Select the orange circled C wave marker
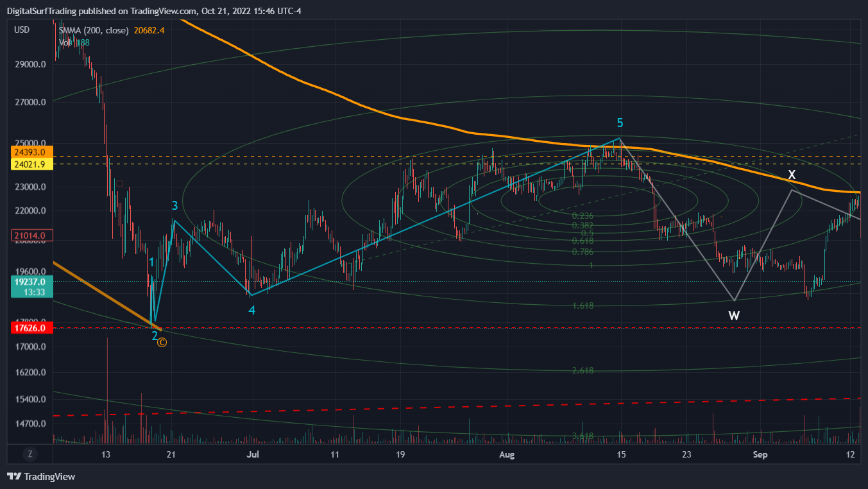Screen dimensions: 868x489 click(162, 343)
